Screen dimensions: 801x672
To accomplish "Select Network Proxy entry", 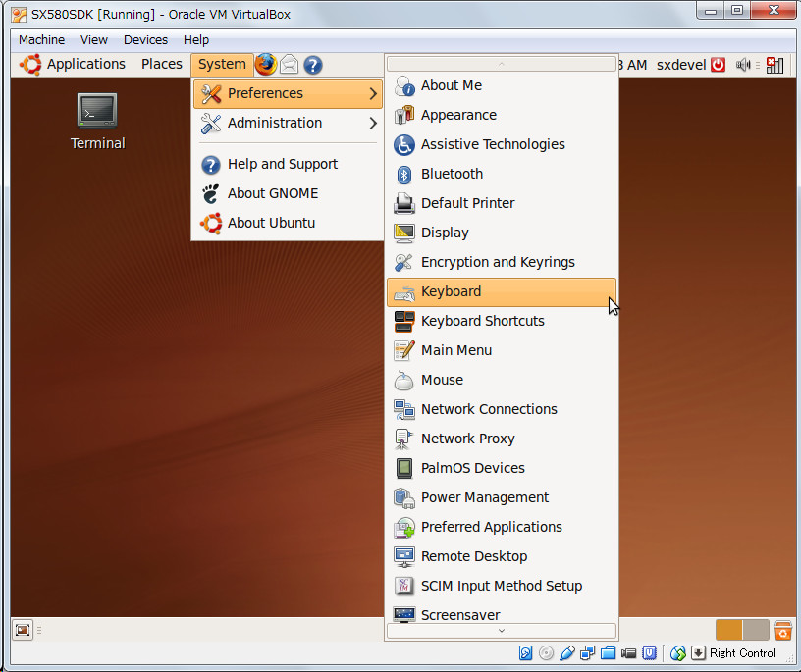I will 502,439.
